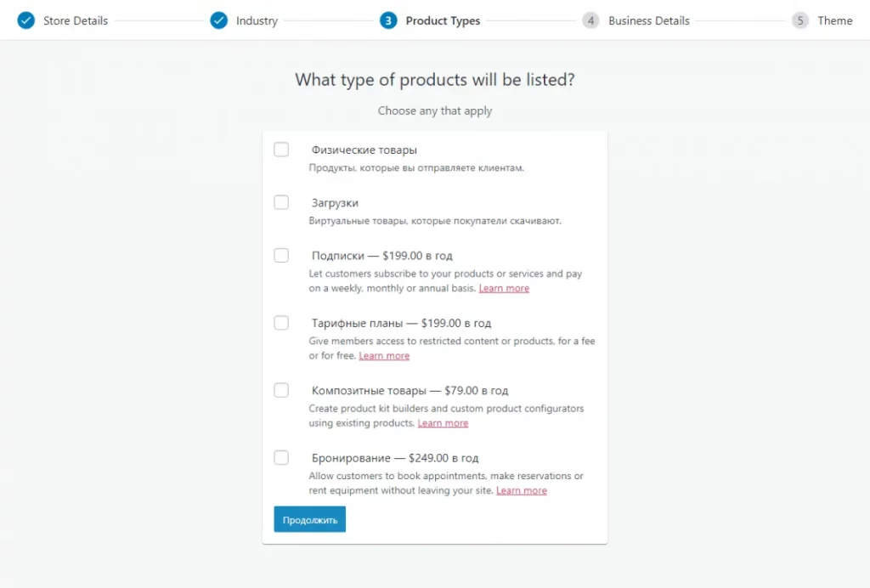The image size is (870, 588).
Task: Open Learn more link for Подписки
Action: [x=504, y=288]
